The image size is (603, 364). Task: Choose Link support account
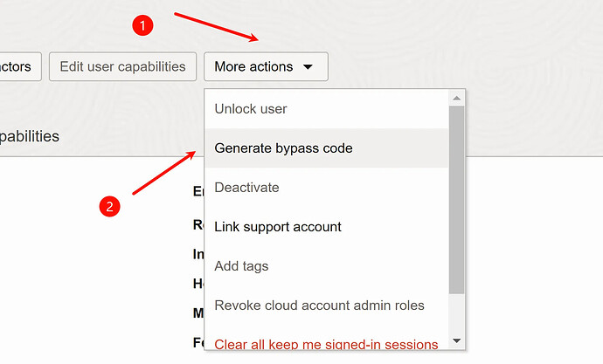coord(327,227)
